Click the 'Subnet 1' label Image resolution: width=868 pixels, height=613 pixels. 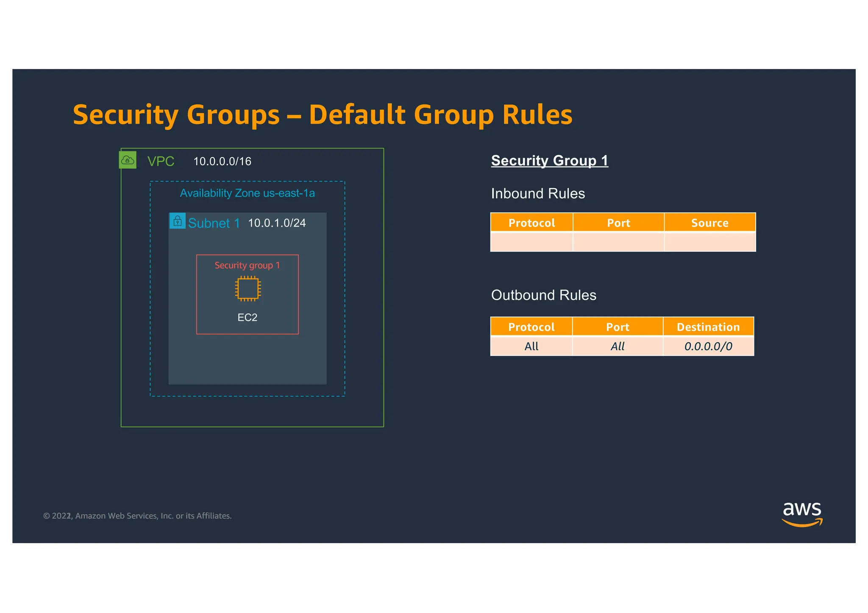pos(214,223)
